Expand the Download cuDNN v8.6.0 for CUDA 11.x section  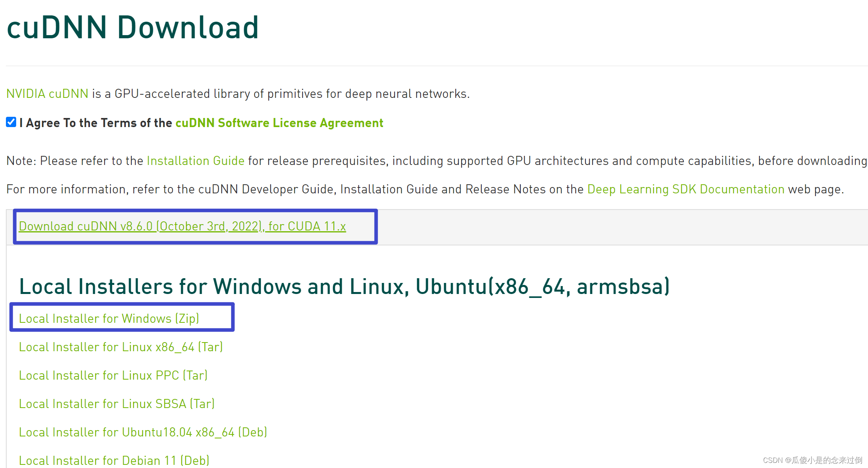point(182,226)
